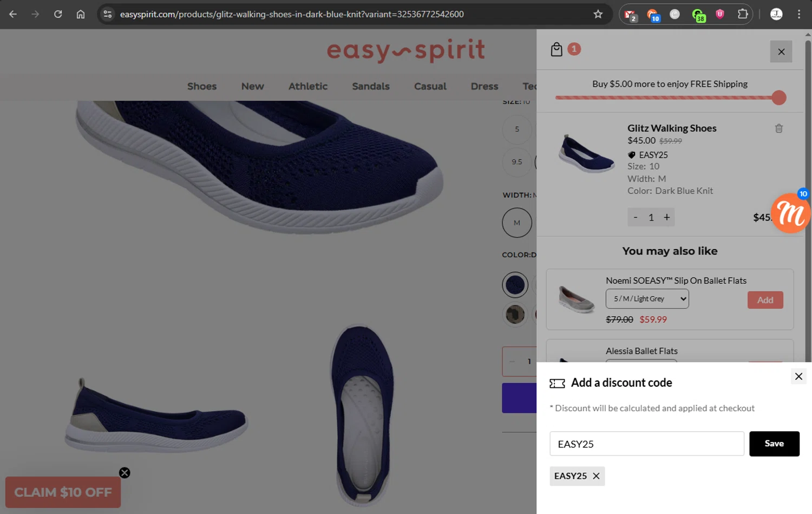812x514 pixels.
Task: Save the discount code
Action: pos(774,444)
